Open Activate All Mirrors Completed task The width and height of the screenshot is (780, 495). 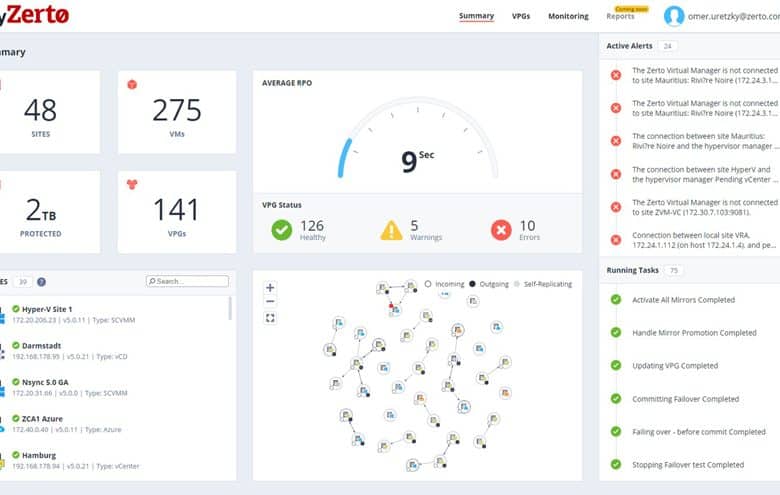[x=683, y=299]
